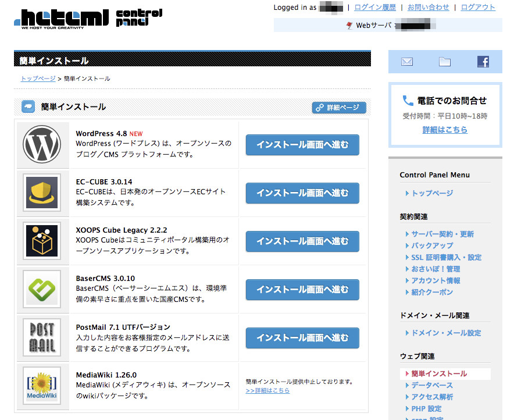Select トップページ in Control Panel Menu
Screen dimensions: 514x420
(432, 193)
